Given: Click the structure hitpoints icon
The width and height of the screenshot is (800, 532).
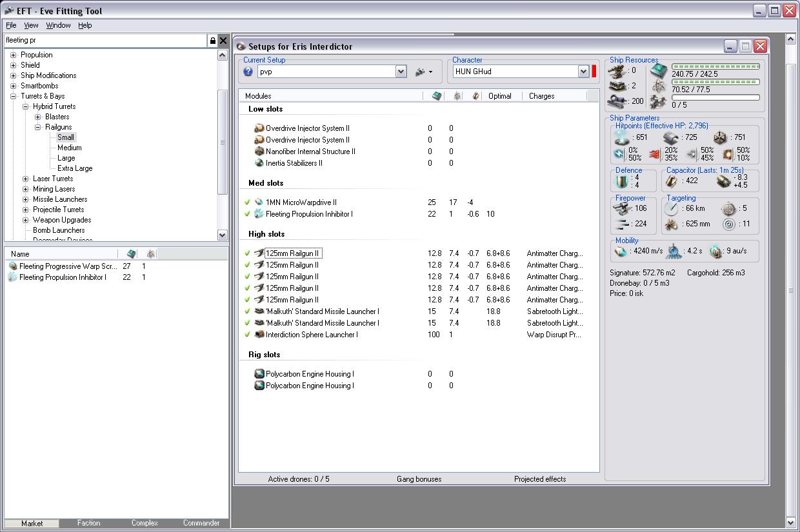Looking at the screenshot, I should [721, 137].
